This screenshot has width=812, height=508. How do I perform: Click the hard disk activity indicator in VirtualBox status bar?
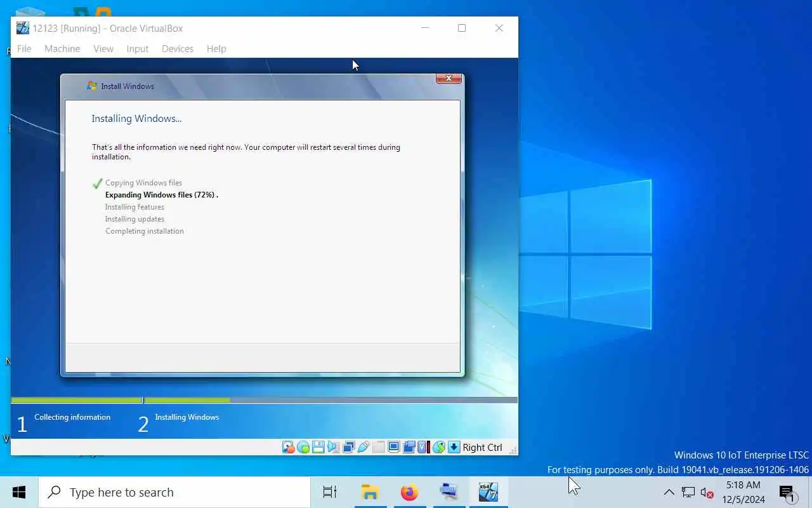(289, 447)
